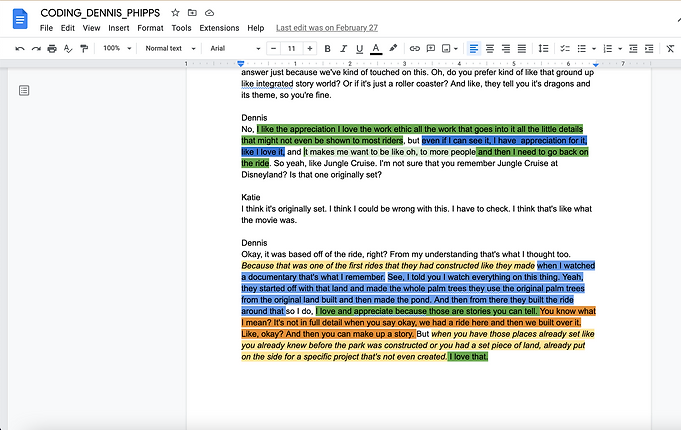The image size is (681, 430).
Task: Open the Format menu
Action: click(x=150, y=28)
